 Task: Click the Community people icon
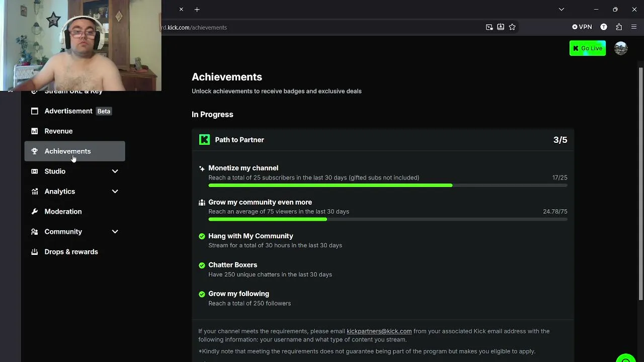(x=34, y=232)
